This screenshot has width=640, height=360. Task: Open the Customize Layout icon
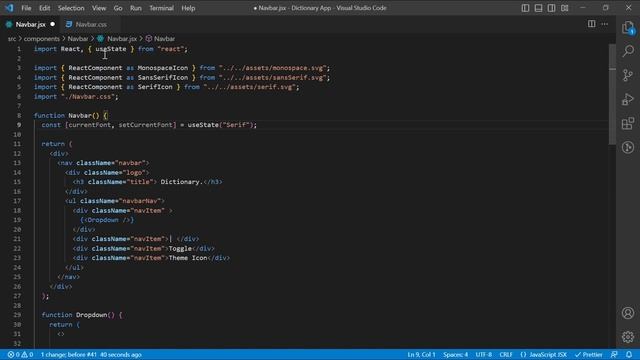point(564,8)
